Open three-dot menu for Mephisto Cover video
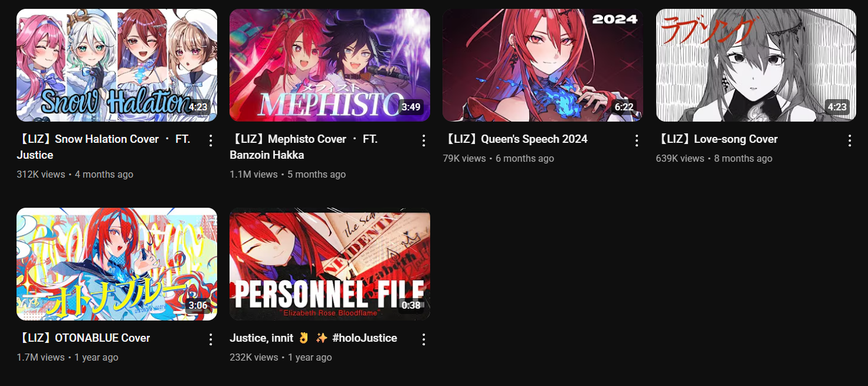This screenshot has height=386, width=868. point(424,140)
